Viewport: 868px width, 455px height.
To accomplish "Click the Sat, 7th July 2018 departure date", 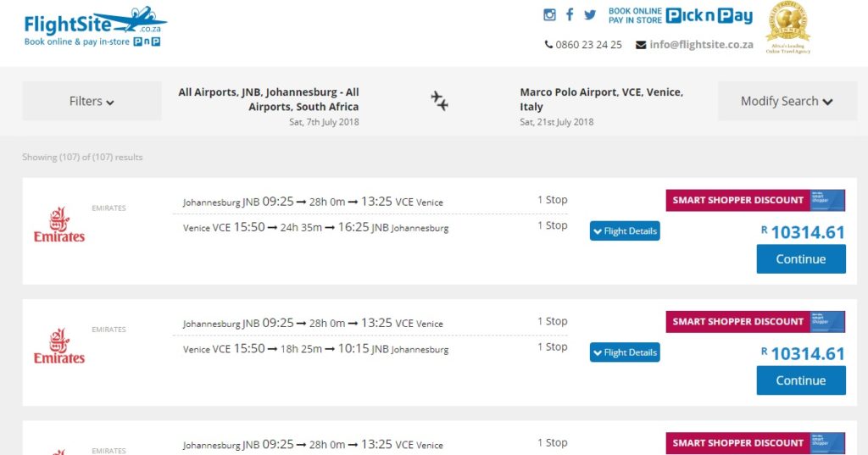I will click(x=324, y=122).
